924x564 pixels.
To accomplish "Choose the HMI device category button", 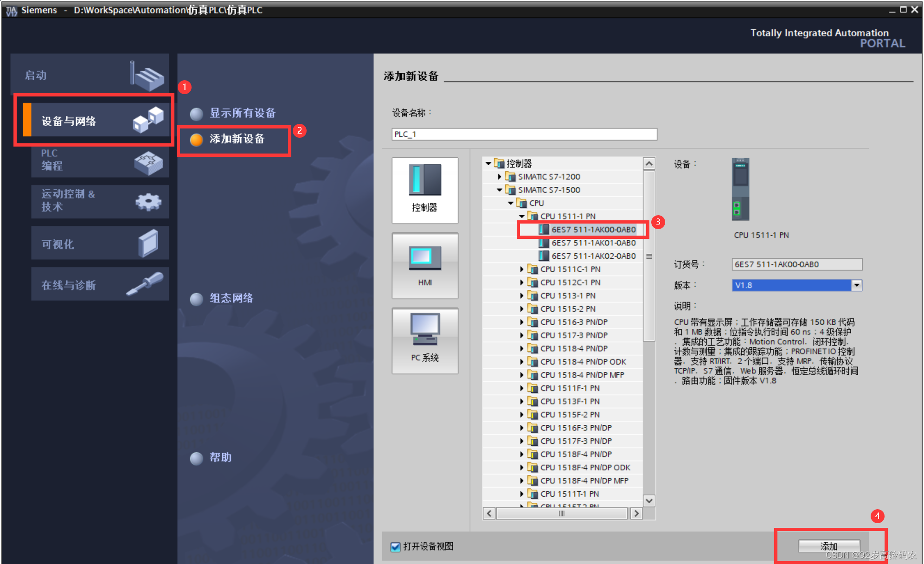I will click(425, 266).
